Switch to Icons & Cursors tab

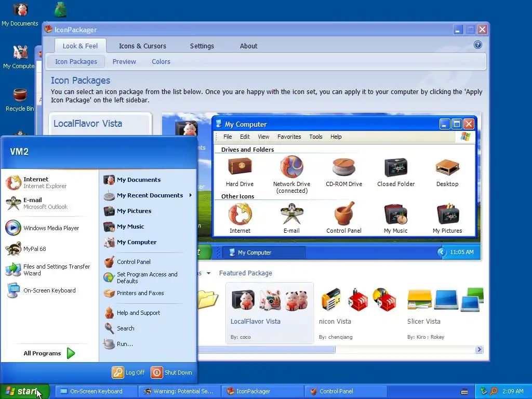pos(142,46)
